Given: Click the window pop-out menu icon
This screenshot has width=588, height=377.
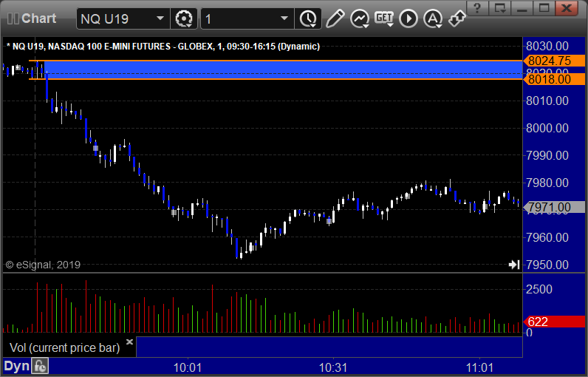Looking at the screenshot, I should pyautogui.click(x=500, y=8).
